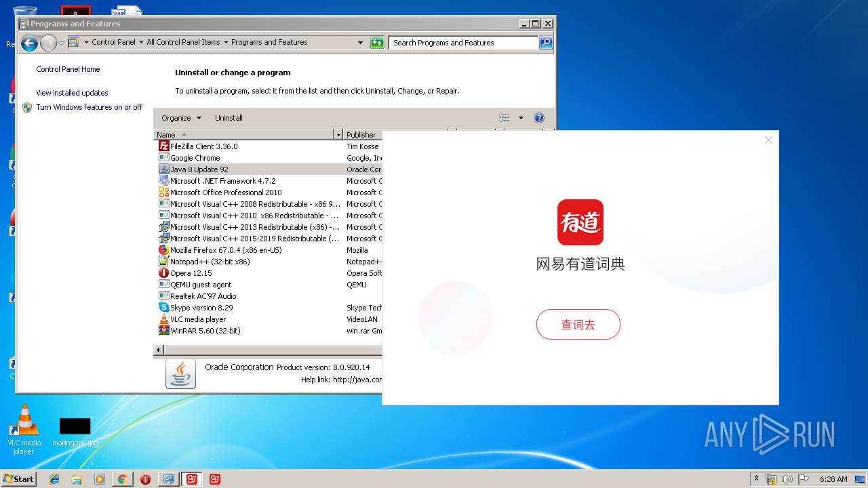Open the address bar history dropdown

[360, 43]
